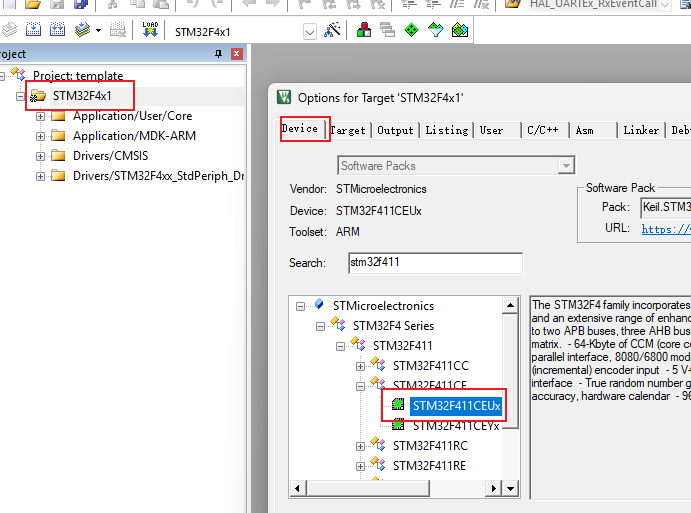Image resolution: width=691 pixels, height=513 pixels.
Task: Click the device list scroll left arrow
Action: [x=297, y=488]
